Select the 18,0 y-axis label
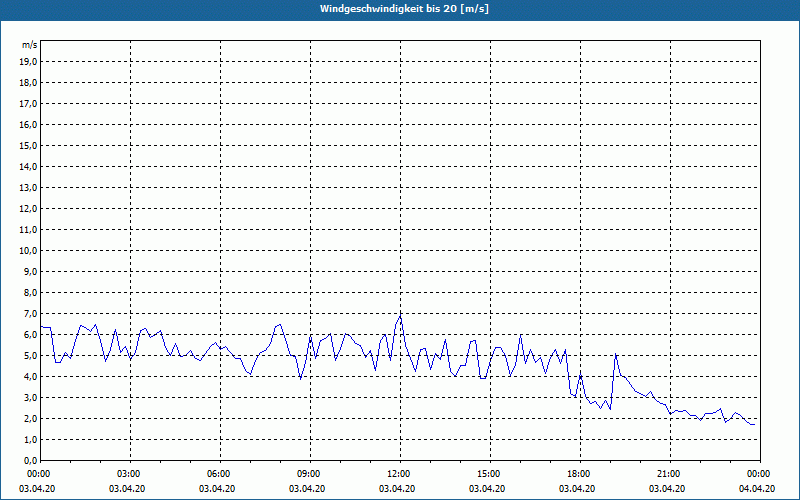The width and height of the screenshot is (800, 500). (29, 83)
